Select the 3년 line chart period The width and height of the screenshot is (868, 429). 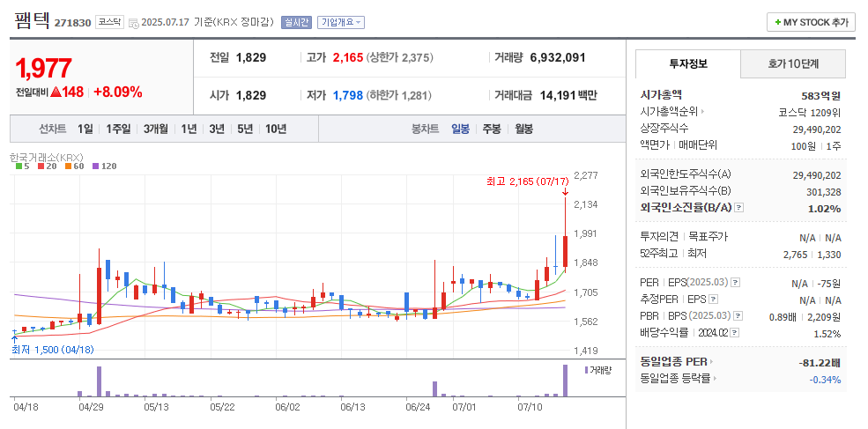point(217,129)
